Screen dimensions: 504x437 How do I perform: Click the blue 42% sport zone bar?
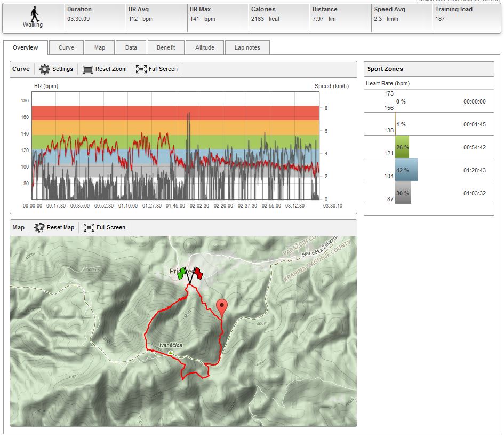pyautogui.click(x=406, y=170)
